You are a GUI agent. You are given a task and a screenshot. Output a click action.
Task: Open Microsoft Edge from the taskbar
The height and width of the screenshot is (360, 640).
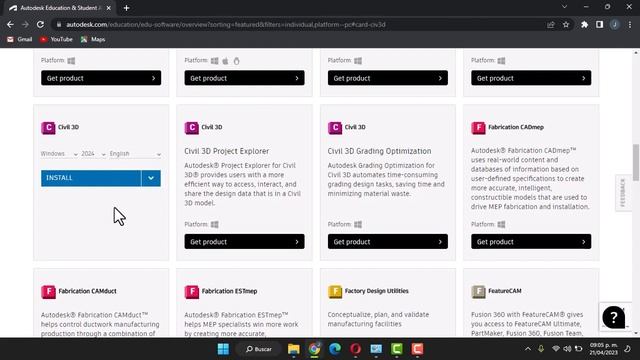coord(335,349)
